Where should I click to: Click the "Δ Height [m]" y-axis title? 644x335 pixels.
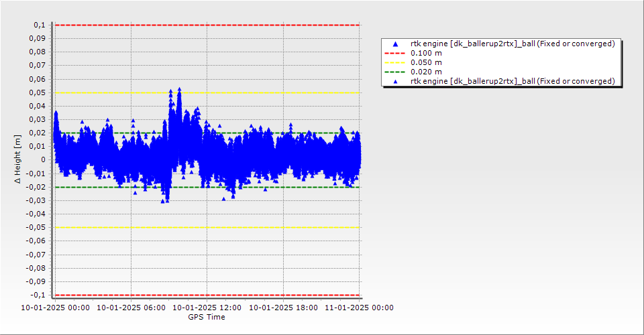click(18, 159)
